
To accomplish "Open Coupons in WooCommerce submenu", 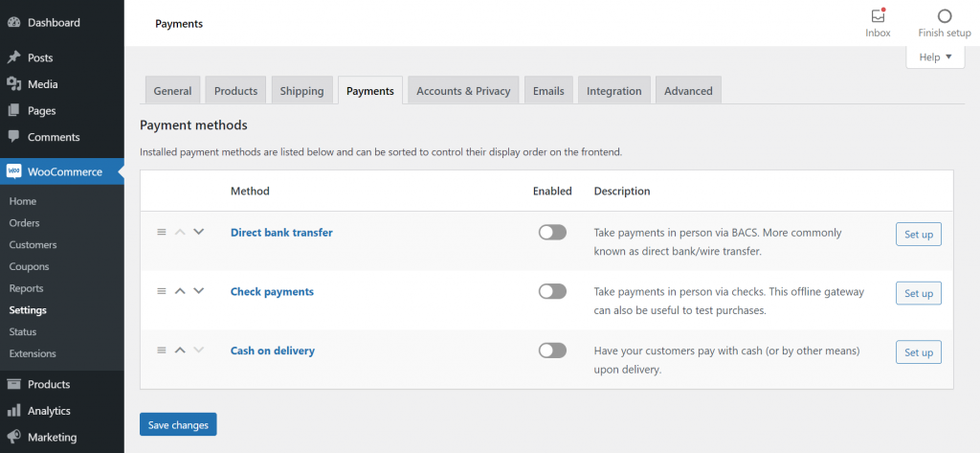I will 29,266.
